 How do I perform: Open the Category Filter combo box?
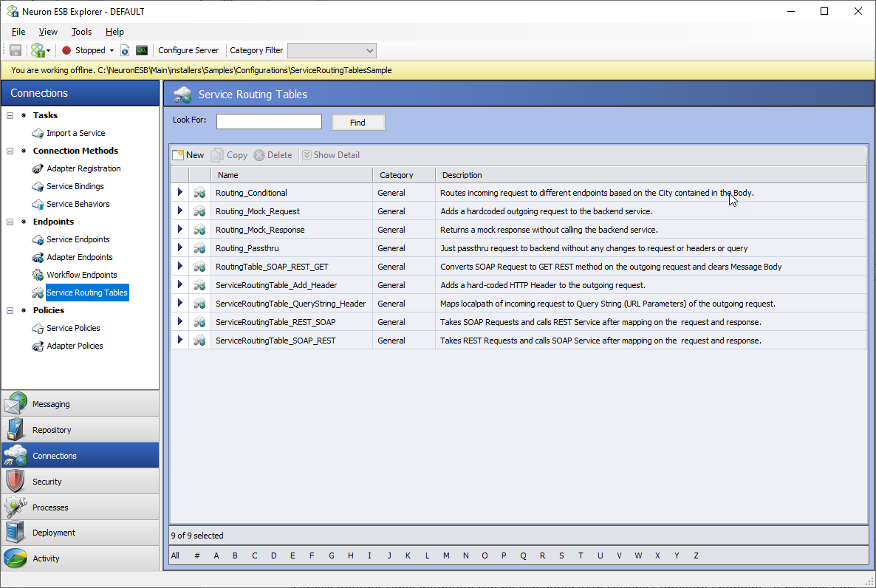[332, 50]
